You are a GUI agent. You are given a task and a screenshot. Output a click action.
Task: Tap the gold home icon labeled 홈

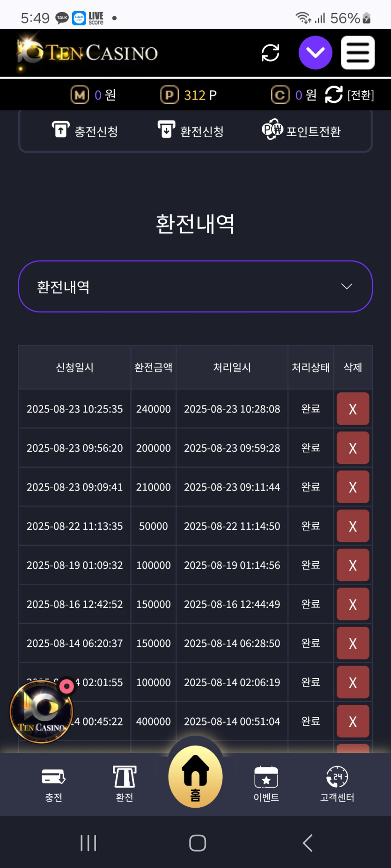coord(195,776)
